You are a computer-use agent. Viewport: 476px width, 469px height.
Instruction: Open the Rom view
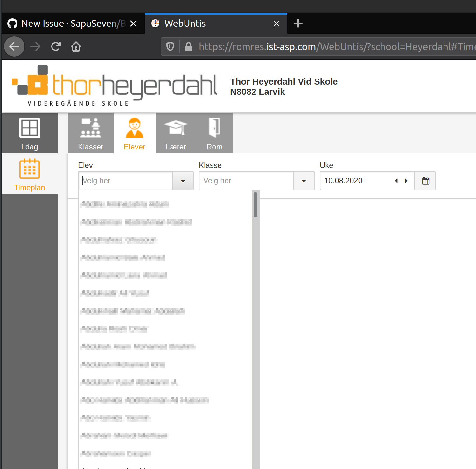[x=214, y=134]
